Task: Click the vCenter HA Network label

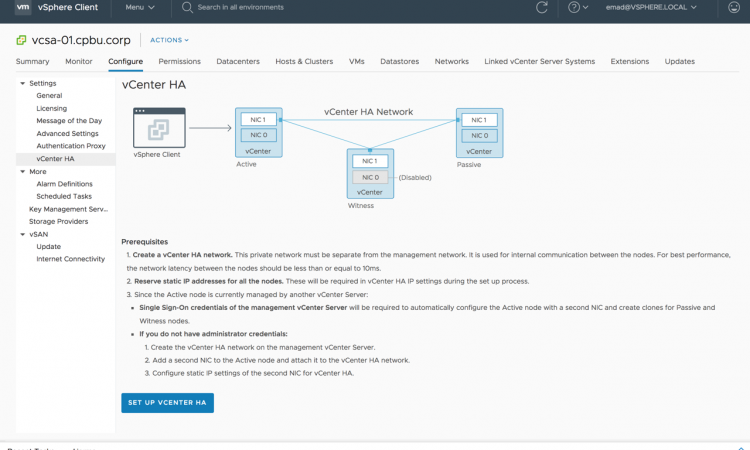Action: point(368,112)
